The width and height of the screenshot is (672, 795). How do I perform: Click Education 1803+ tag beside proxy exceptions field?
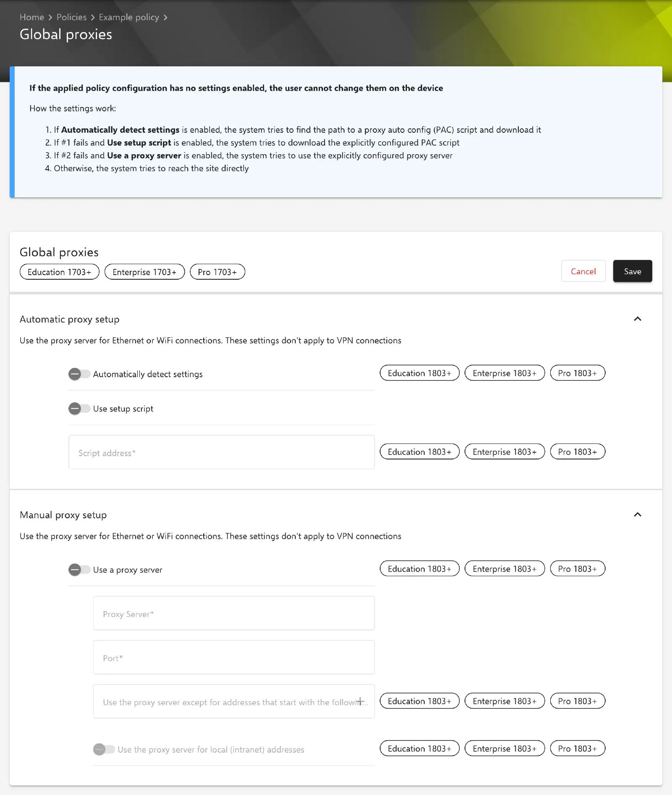pos(420,701)
